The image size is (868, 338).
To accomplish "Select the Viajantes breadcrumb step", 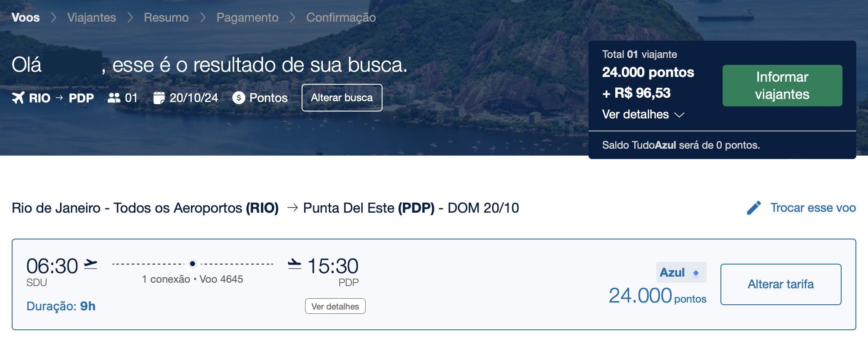I will (x=92, y=18).
